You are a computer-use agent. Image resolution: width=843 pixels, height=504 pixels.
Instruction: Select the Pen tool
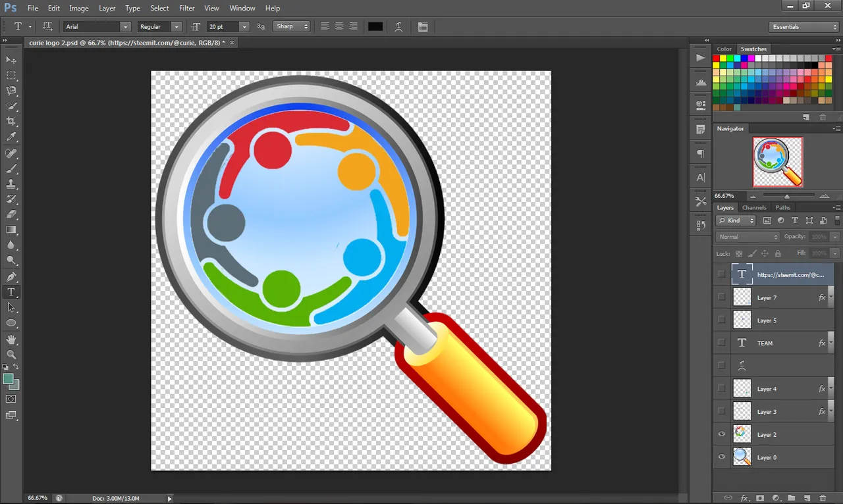(x=11, y=276)
